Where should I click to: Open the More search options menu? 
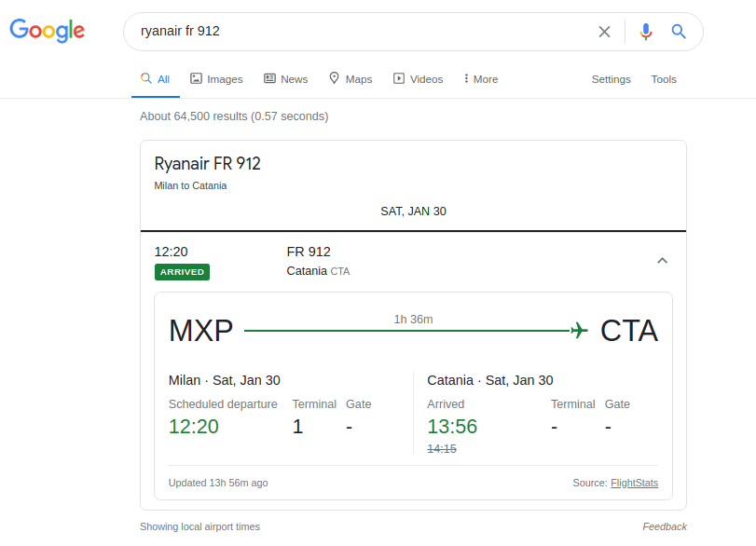[x=481, y=79]
